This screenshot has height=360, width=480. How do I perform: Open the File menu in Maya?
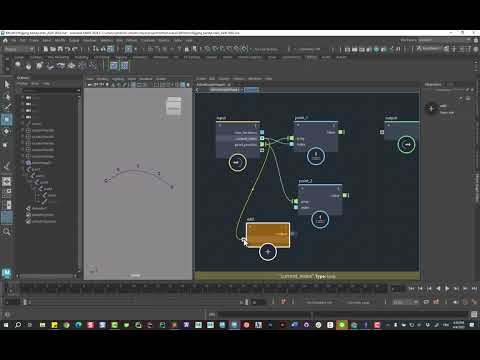(13, 40)
